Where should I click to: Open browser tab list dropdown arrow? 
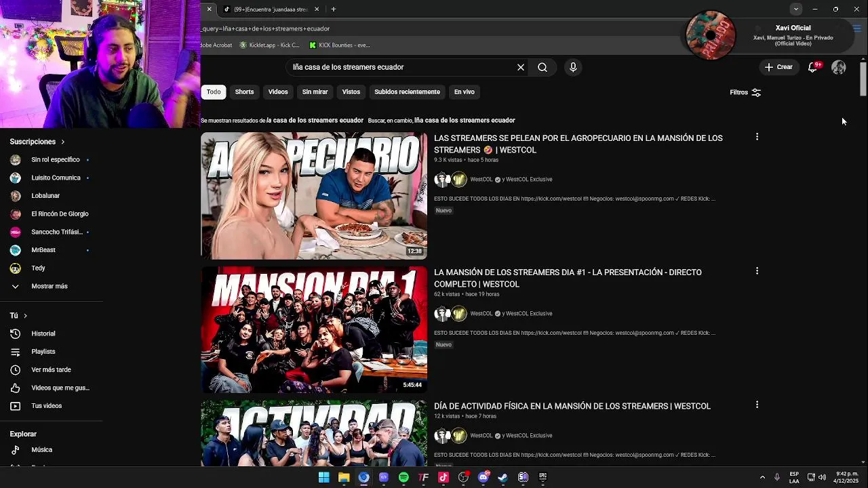pos(796,9)
